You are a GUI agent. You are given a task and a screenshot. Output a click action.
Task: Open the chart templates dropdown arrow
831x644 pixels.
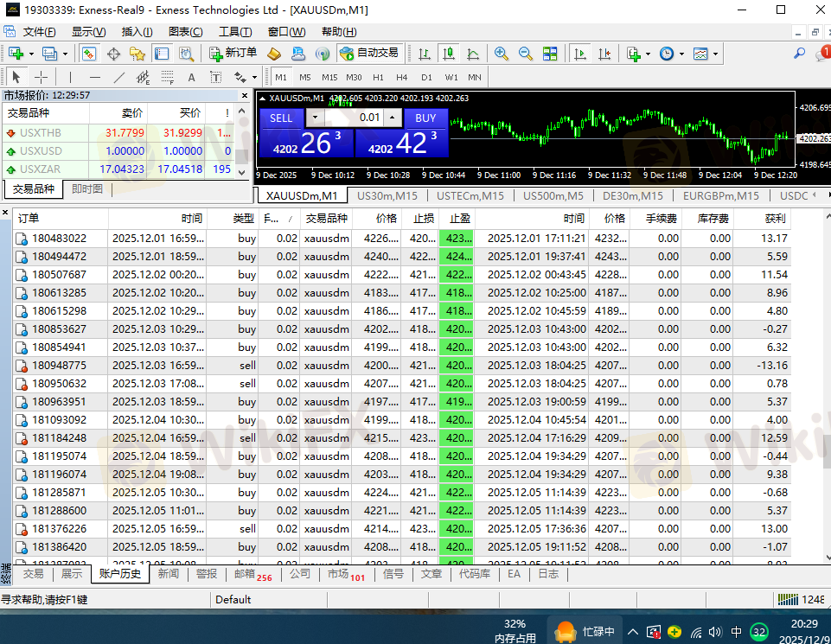tap(716, 54)
